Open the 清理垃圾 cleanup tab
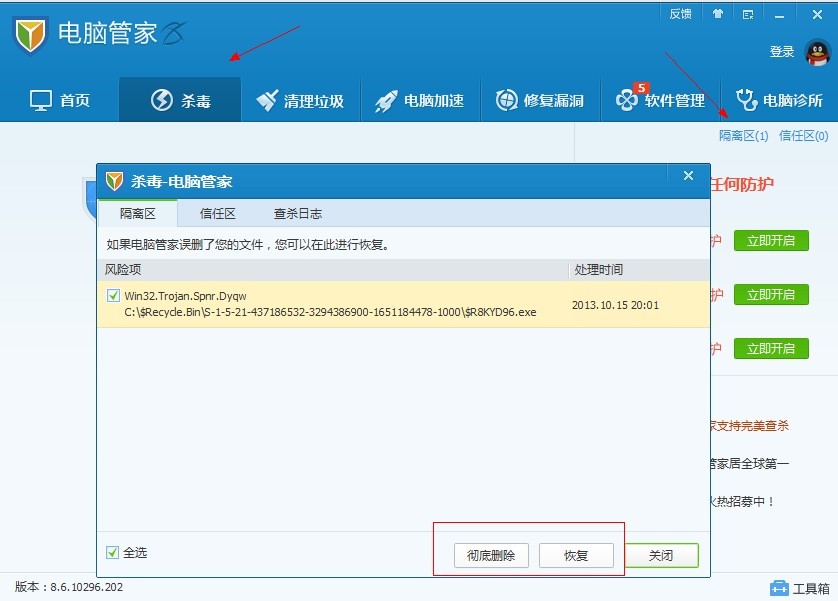 [x=300, y=100]
